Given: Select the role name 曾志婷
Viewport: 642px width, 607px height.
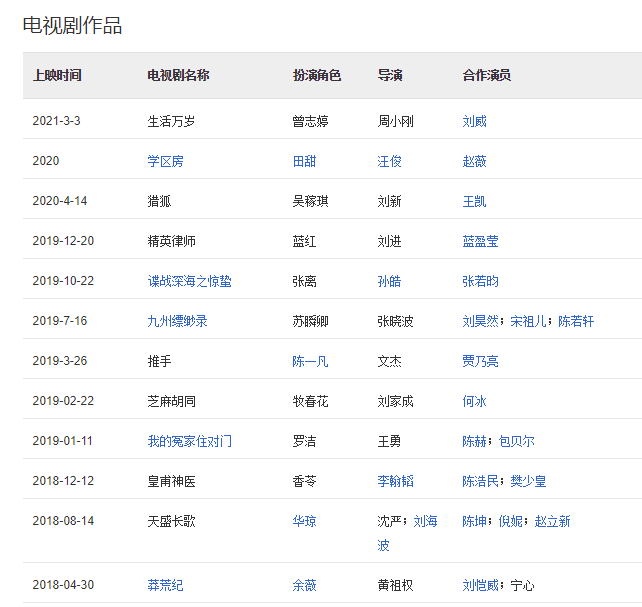Looking at the screenshot, I should [310, 121].
